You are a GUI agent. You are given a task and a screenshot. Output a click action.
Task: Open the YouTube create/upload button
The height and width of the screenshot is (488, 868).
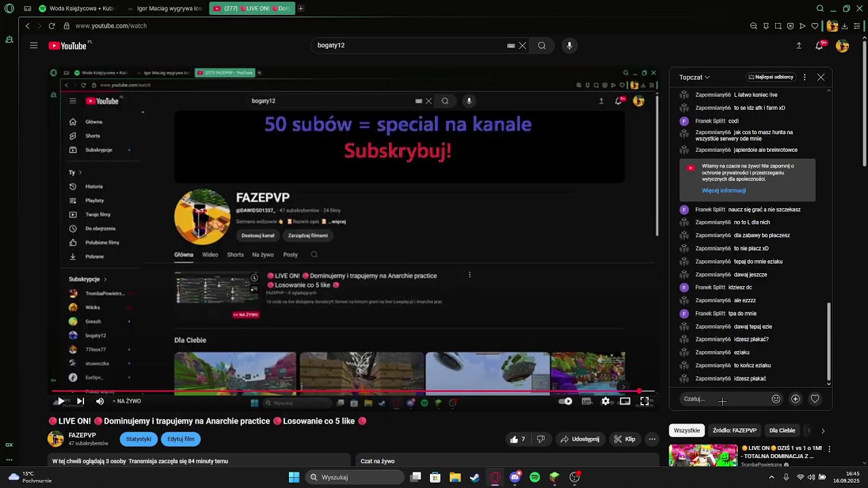[799, 45]
